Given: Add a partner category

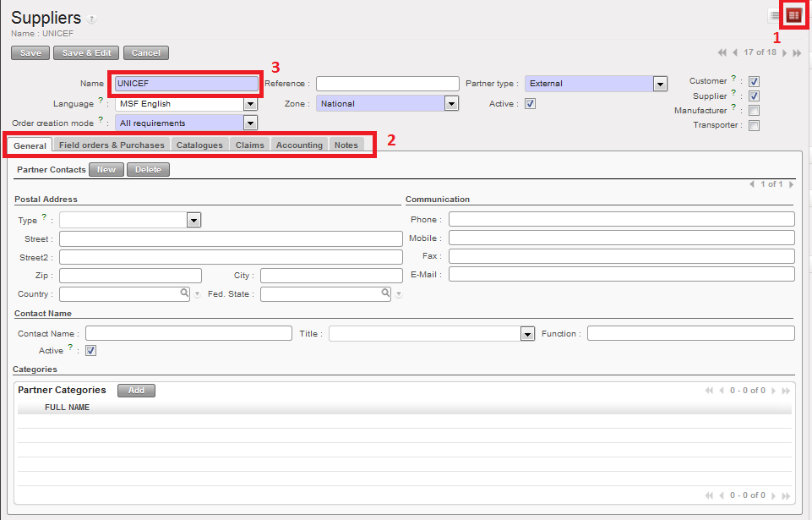Looking at the screenshot, I should (x=136, y=391).
